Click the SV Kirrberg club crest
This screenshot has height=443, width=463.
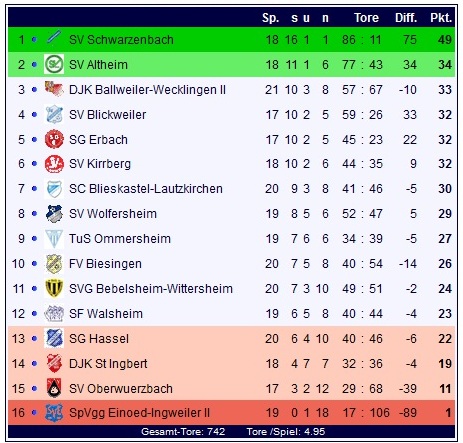click(54, 164)
